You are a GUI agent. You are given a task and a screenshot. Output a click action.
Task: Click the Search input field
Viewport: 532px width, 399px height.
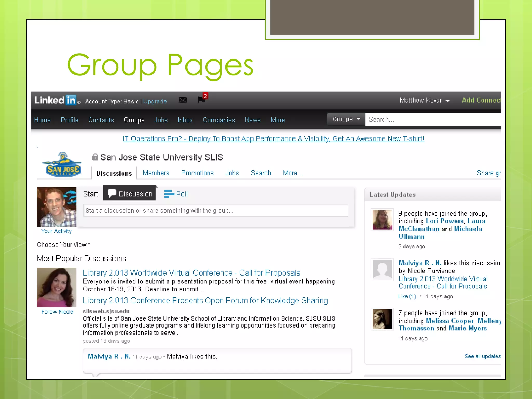pos(433,119)
